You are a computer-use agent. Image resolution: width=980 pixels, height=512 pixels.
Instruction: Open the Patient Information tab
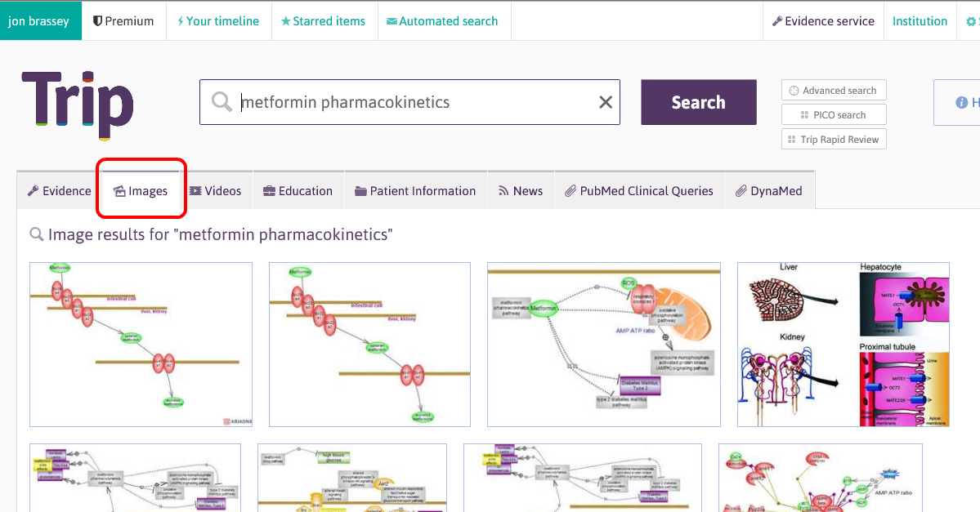point(415,191)
